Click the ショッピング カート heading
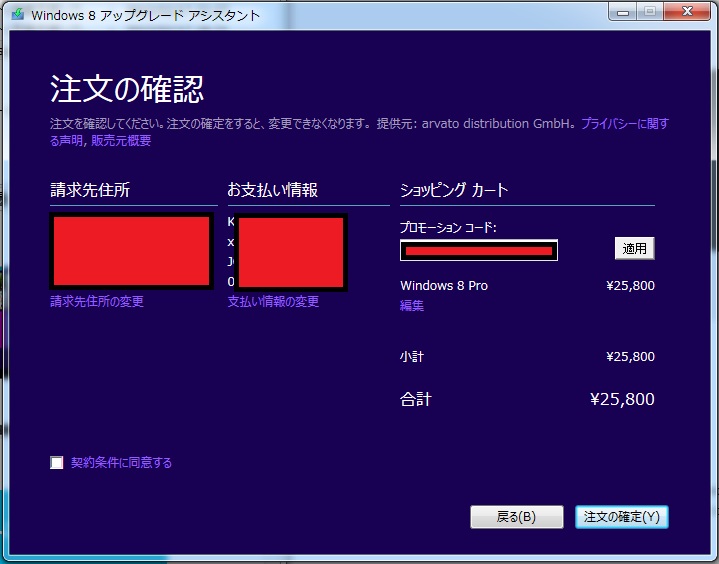Screen dimensions: 719x564 pos(454,190)
